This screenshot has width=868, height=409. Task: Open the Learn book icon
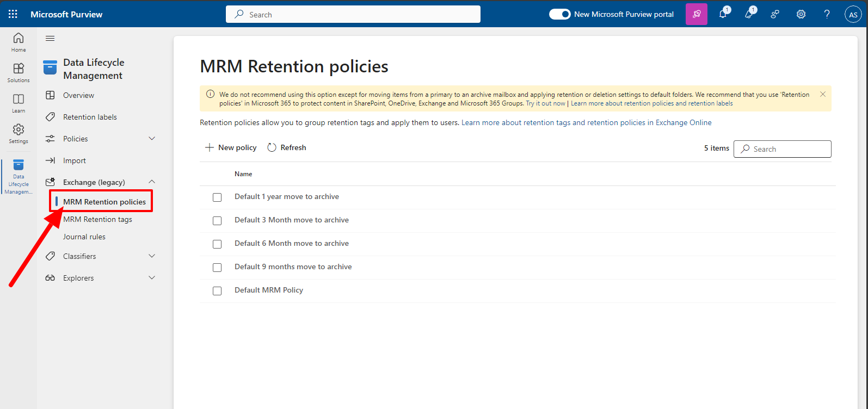19,103
